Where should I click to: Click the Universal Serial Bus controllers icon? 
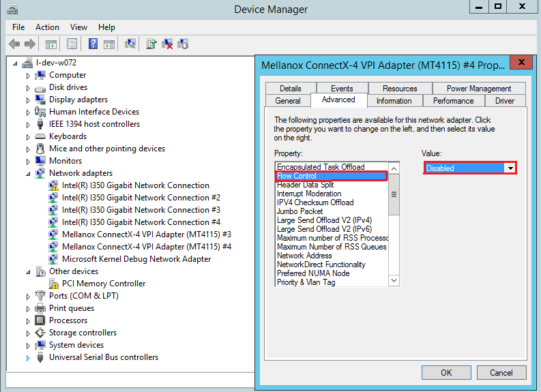(x=40, y=357)
